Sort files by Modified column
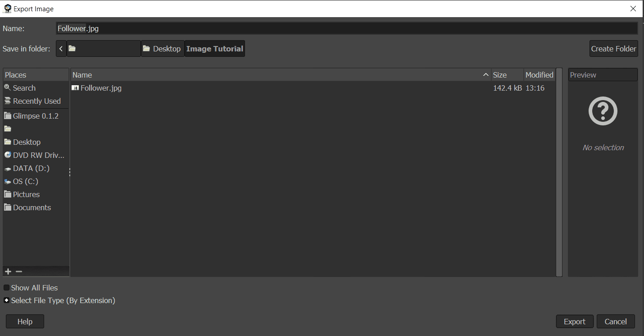This screenshot has height=336, width=644. [x=540, y=75]
